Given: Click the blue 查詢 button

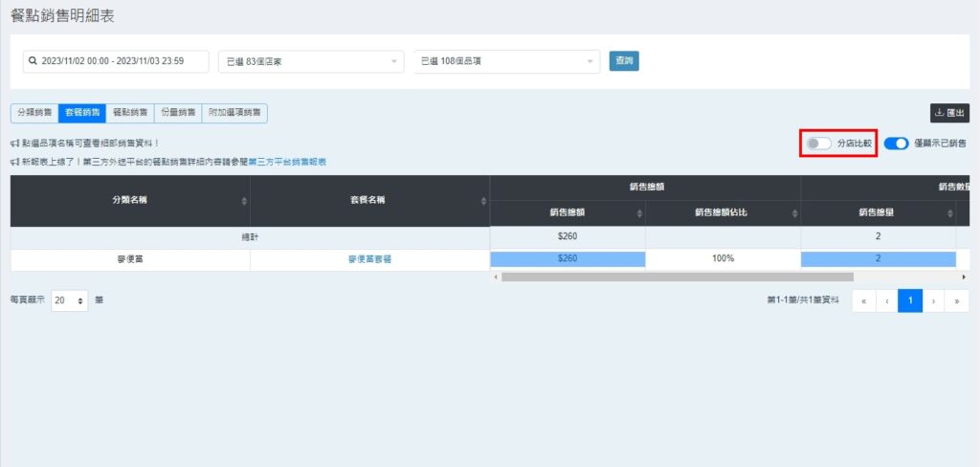Looking at the screenshot, I should point(624,61).
